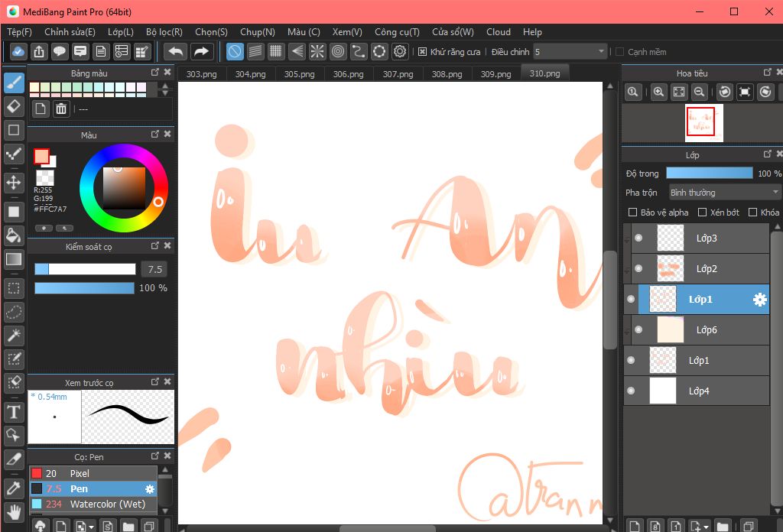
Task: Open the Pha trộn blend mode dropdown
Action: [x=723, y=193]
